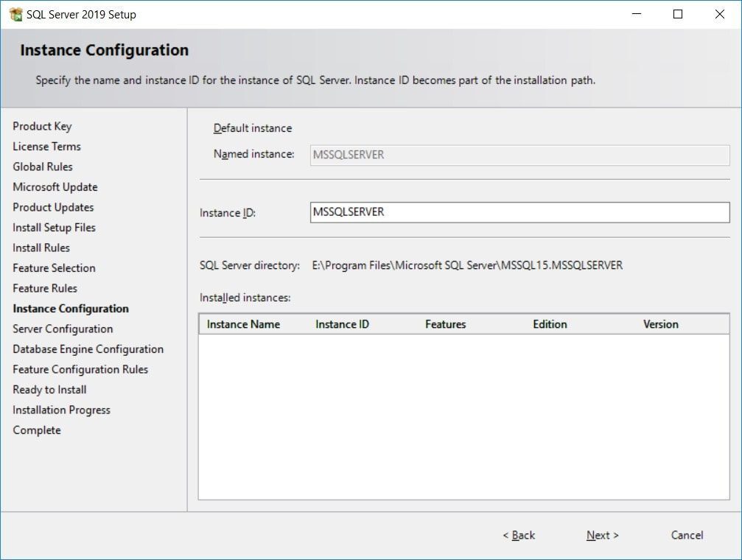View the License Terms page
The height and width of the screenshot is (560, 742).
point(46,146)
